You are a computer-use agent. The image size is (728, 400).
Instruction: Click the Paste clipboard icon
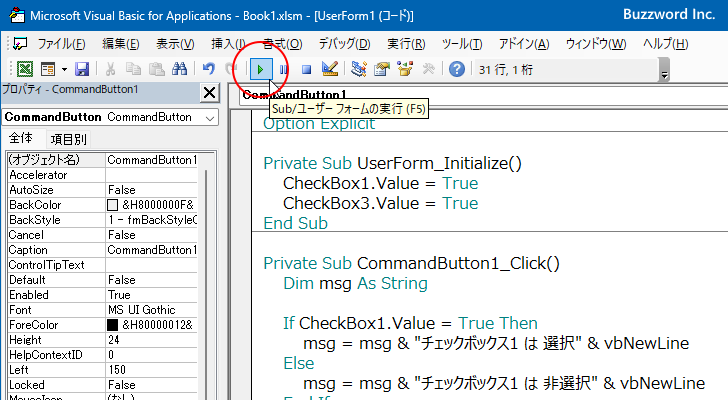[x=156, y=70]
